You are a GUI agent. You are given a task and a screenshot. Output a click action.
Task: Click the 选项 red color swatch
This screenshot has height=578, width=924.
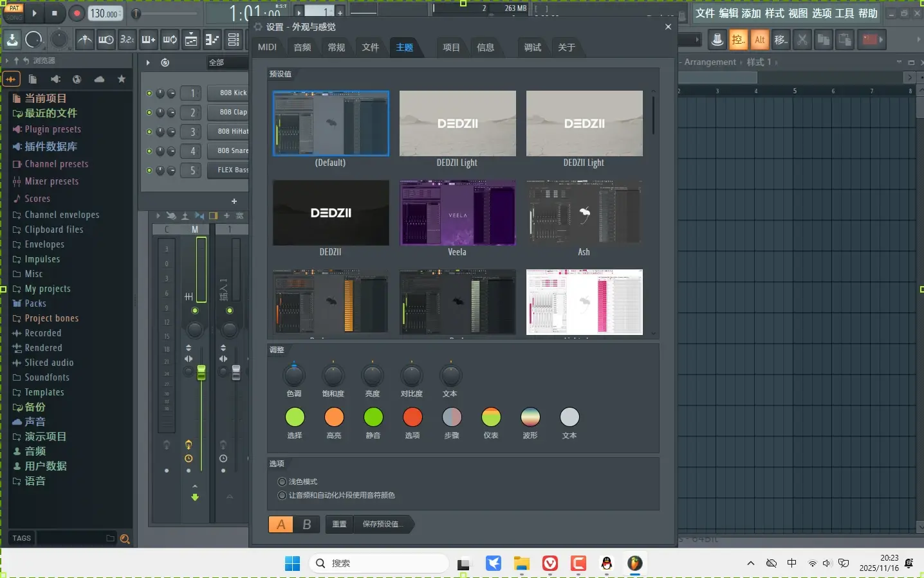coord(412,417)
